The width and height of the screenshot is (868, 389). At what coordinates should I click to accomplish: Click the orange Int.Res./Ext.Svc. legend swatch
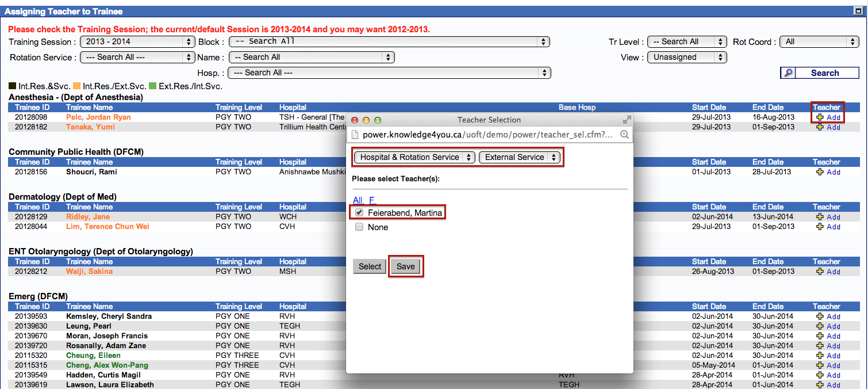(76, 86)
